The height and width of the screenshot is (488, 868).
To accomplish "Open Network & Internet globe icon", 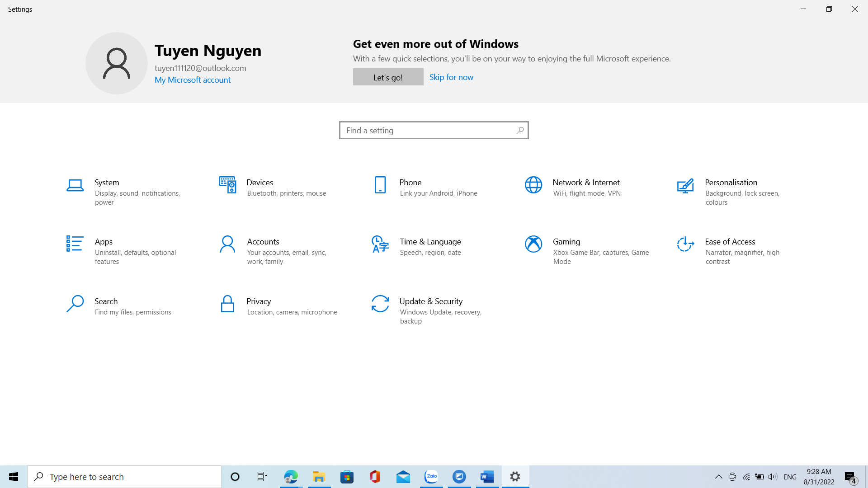I will (x=533, y=185).
